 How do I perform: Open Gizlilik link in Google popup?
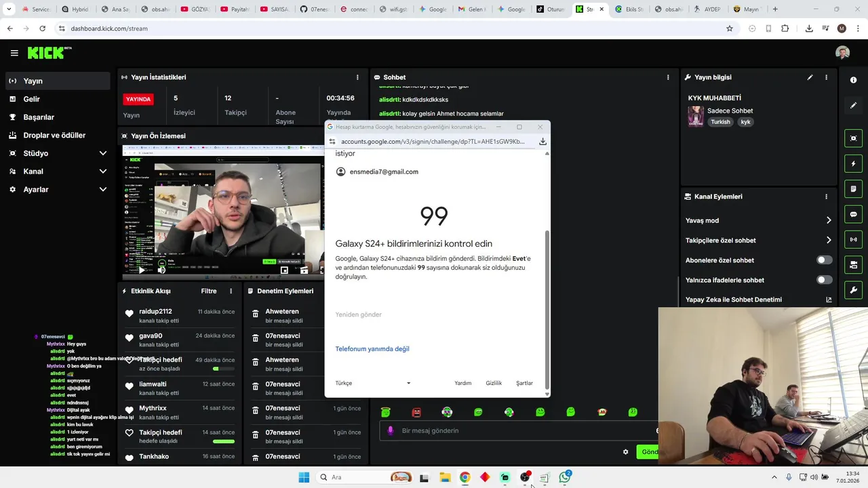494,383
